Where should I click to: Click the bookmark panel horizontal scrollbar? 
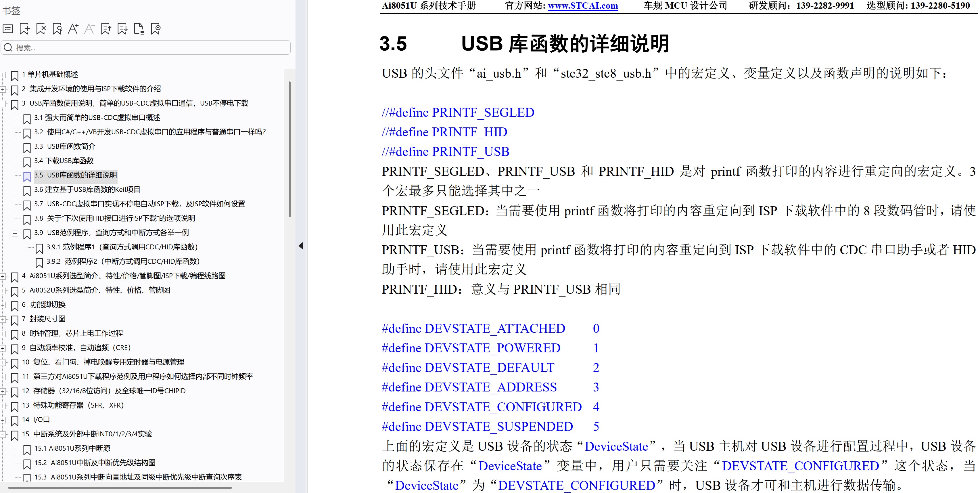120,488
